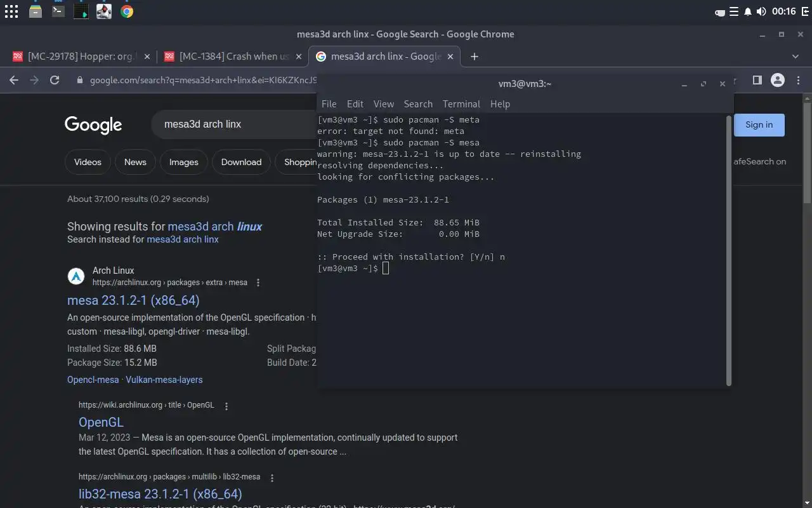Search instead for 'mesa3d arch linx'
This screenshot has width=812, height=508.
(183, 239)
